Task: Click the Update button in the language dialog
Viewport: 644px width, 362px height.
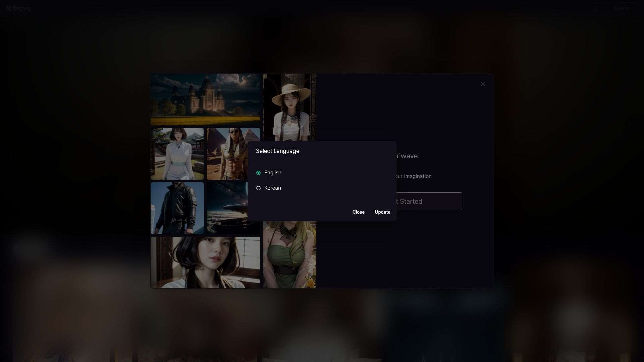Action: 382,212
